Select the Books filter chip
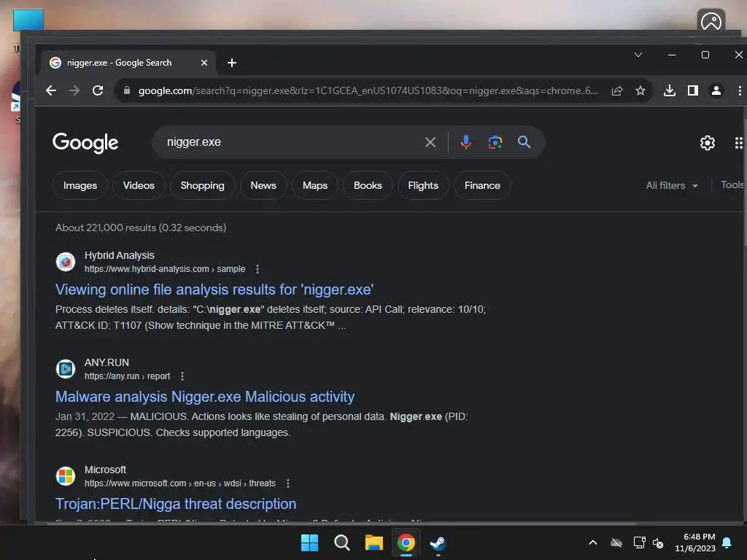Viewport: 747px width, 560px height. tap(368, 185)
